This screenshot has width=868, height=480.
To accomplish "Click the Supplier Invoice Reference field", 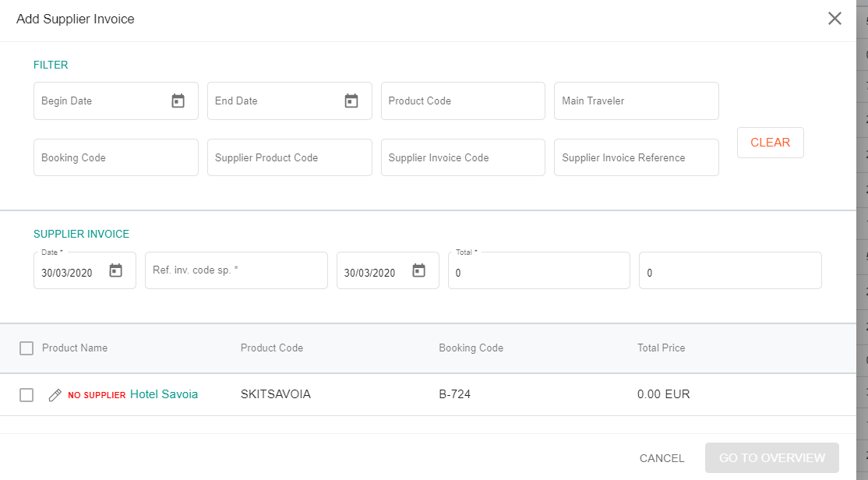I will coord(636,157).
